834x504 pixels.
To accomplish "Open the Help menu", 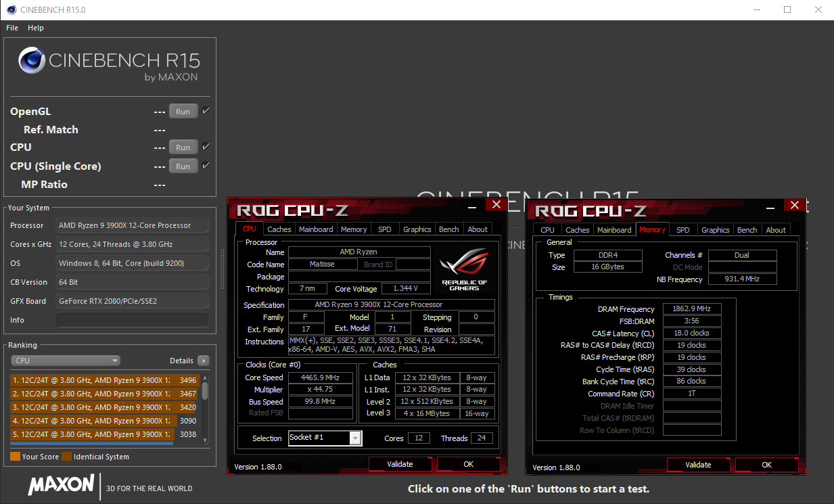I will pos(36,28).
